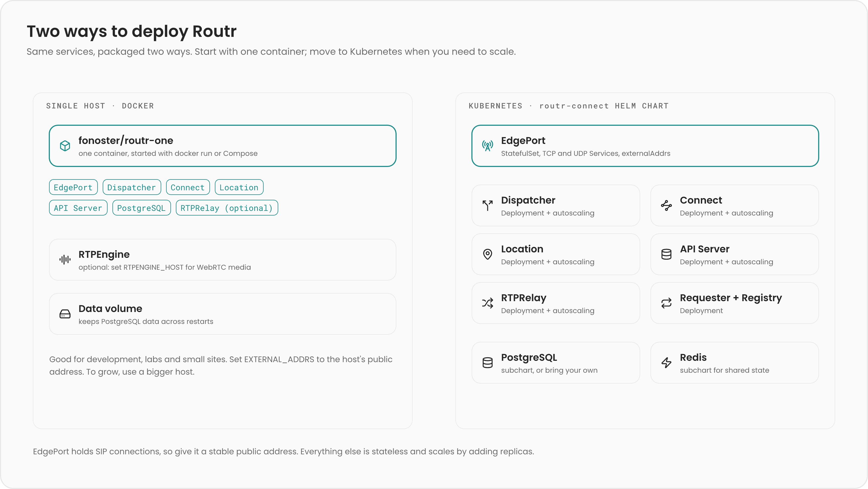The width and height of the screenshot is (868, 489).
Task: Click the 'Same services, packaged two ways' subtitle
Action: pyautogui.click(x=271, y=52)
